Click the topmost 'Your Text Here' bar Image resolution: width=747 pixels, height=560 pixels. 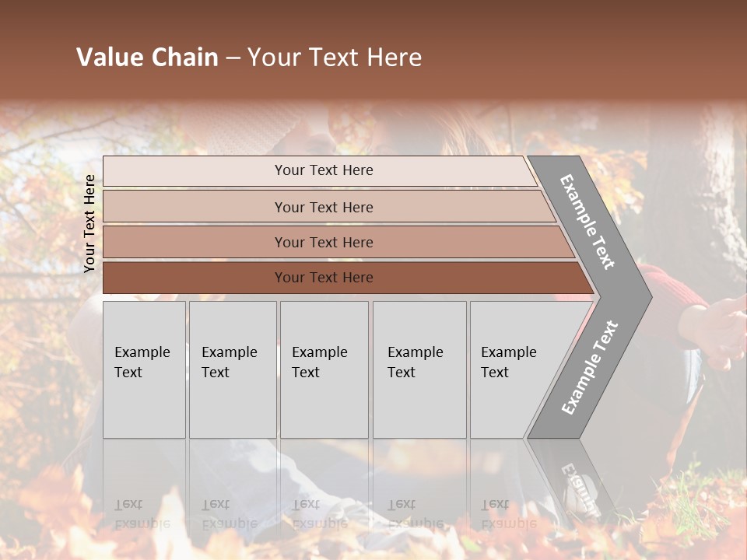pos(319,170)
